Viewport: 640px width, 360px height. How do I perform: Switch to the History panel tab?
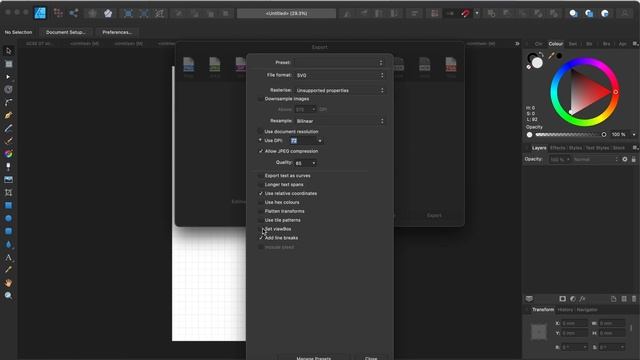coord(565,310)
